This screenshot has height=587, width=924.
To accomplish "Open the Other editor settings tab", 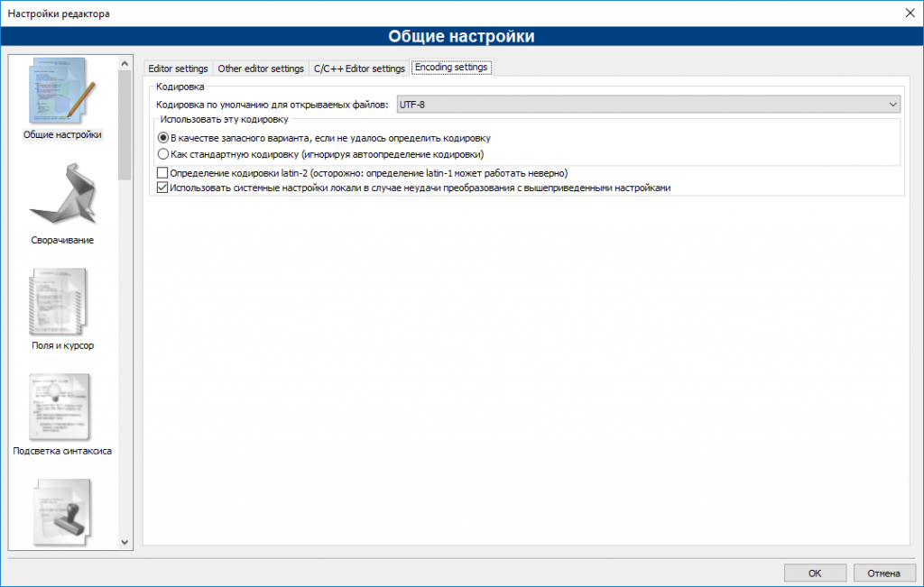I will (x=259, y=67).
